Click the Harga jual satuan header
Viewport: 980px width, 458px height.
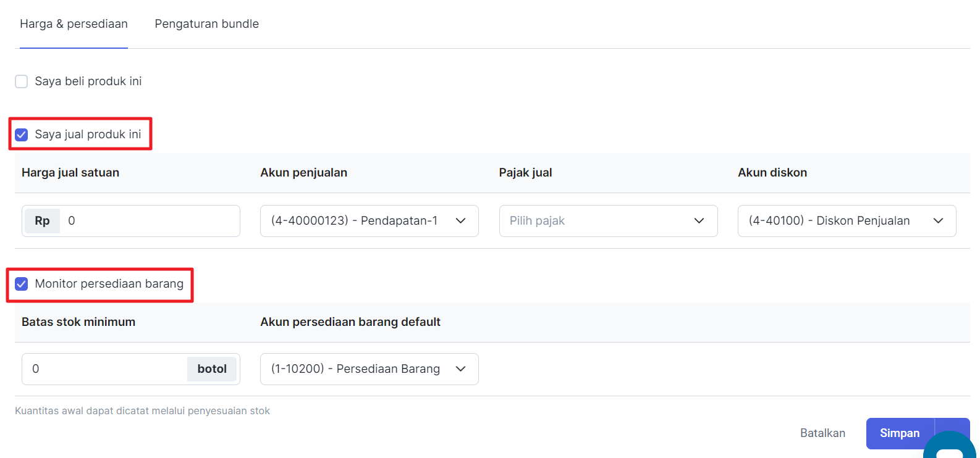click(x=70, y=173)
